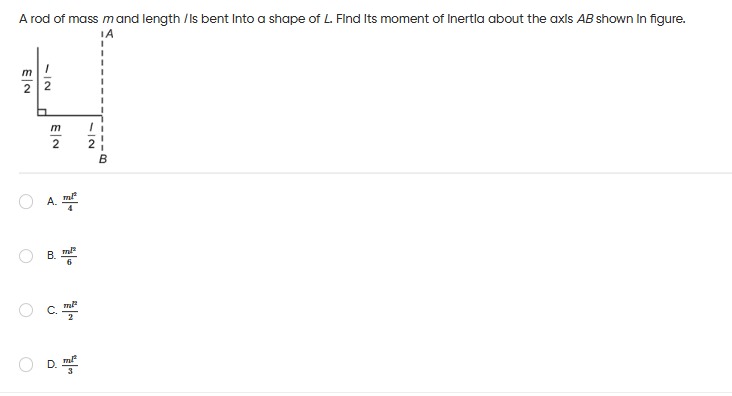Click point A label atop dashed axis
The width and height of the screenshot is (732, 396).
[109, 34]
